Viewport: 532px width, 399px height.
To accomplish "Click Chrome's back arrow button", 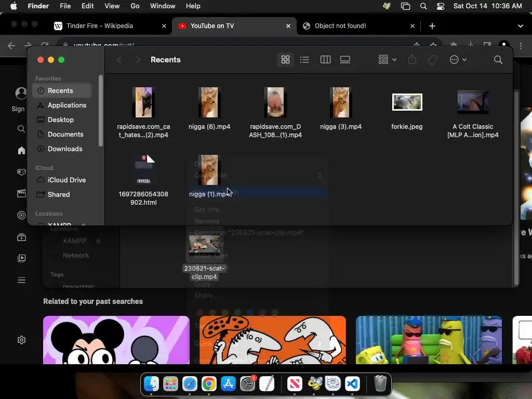I will pos(11,45).
